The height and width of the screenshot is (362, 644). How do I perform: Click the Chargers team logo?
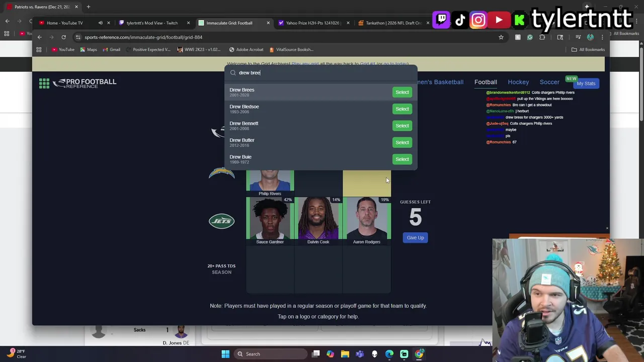tap(221, 174)
